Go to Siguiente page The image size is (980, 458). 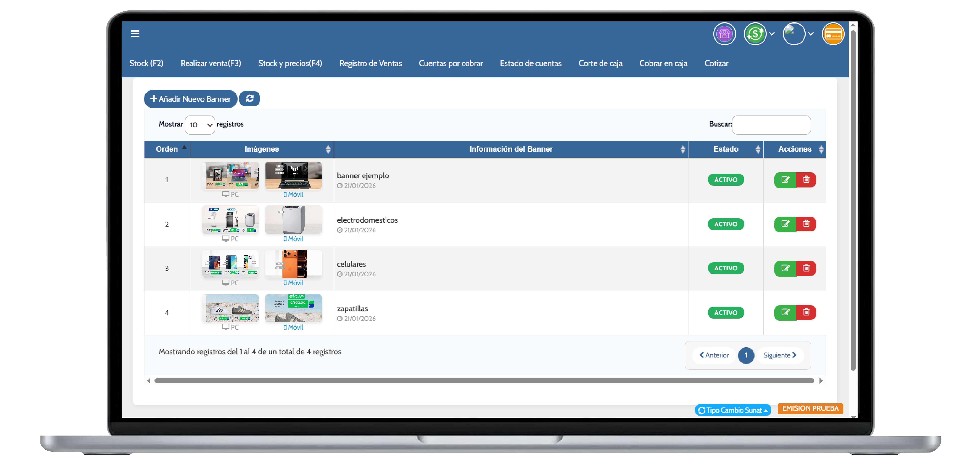[780, 355]
